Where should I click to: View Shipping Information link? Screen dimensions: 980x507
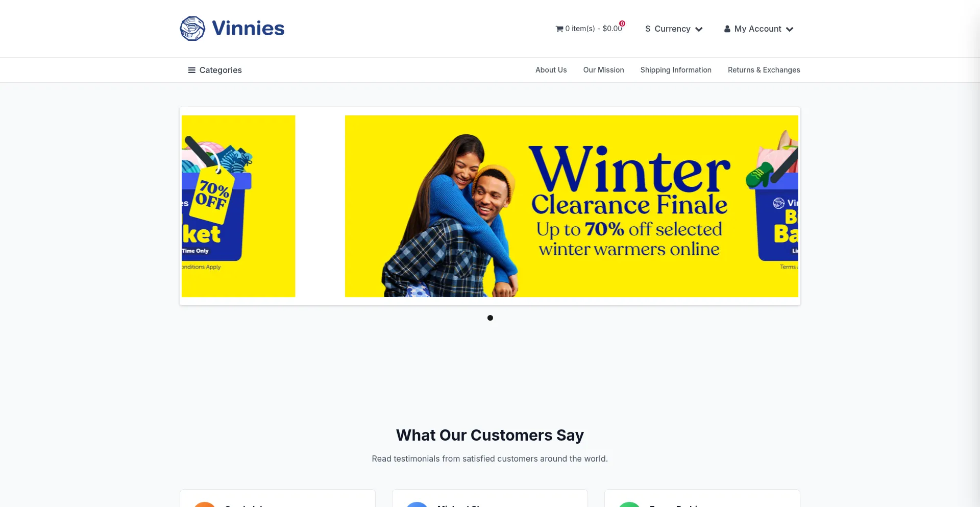point(676,70)
